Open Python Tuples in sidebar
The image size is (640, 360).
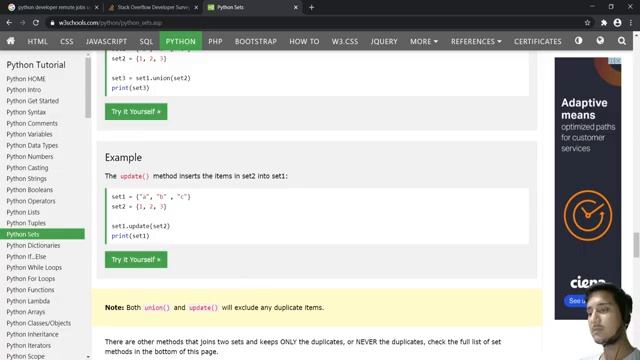click(x=26, y=223)
